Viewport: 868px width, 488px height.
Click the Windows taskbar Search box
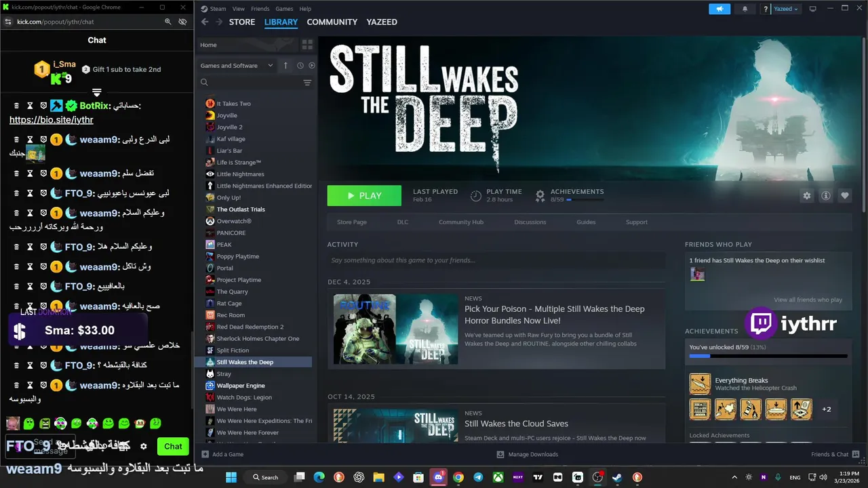click(265, 477)
